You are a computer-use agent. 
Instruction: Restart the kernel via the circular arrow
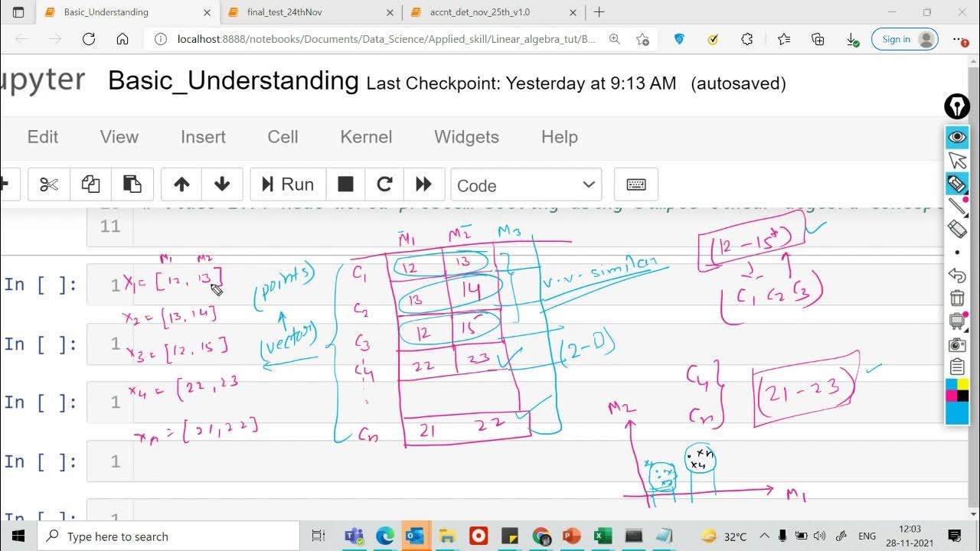(x=384, y=184)
